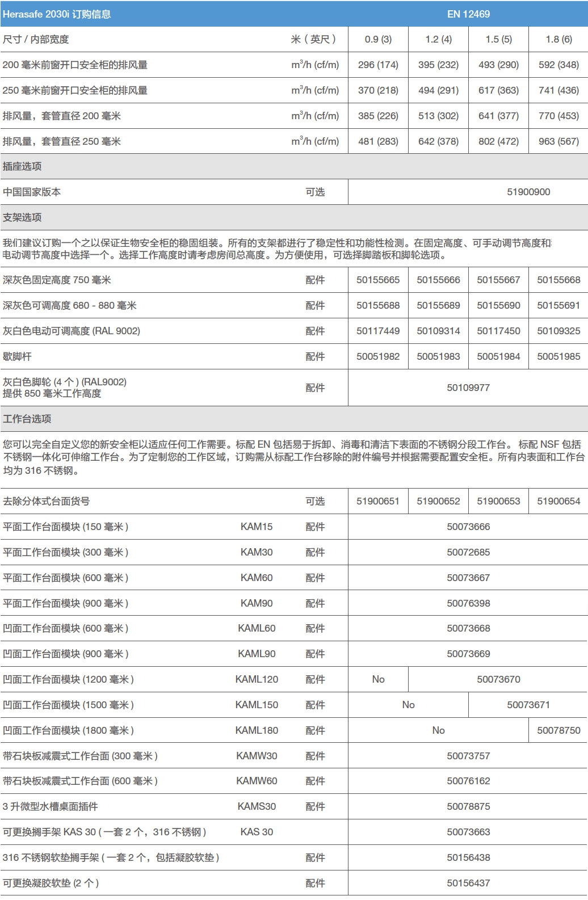Select part number '50155691'
The height and width of the screenshot is (900, 588).
pos(558,305)
